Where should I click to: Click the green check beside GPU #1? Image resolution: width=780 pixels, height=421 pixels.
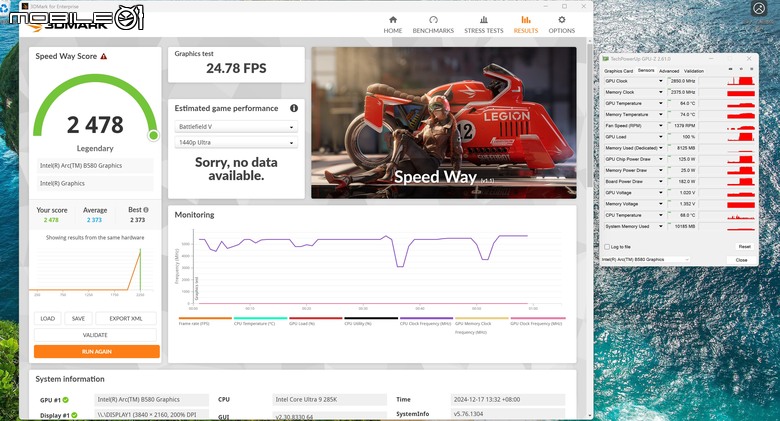pyautogui.click(x=66, y=400)
